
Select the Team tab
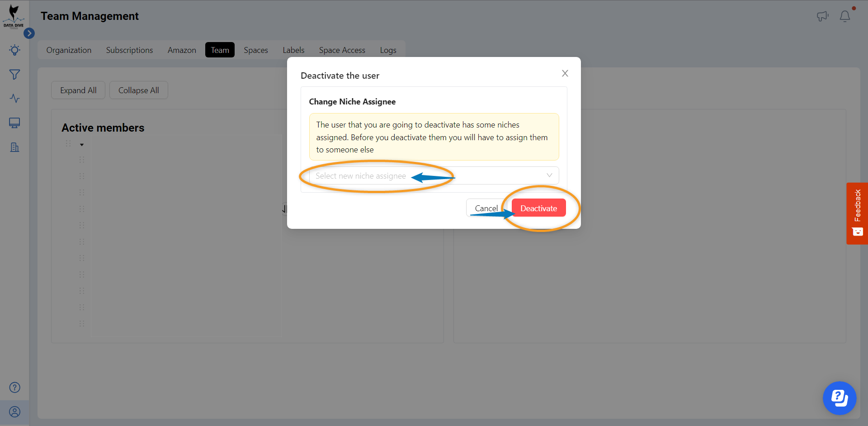click(220, 50)
